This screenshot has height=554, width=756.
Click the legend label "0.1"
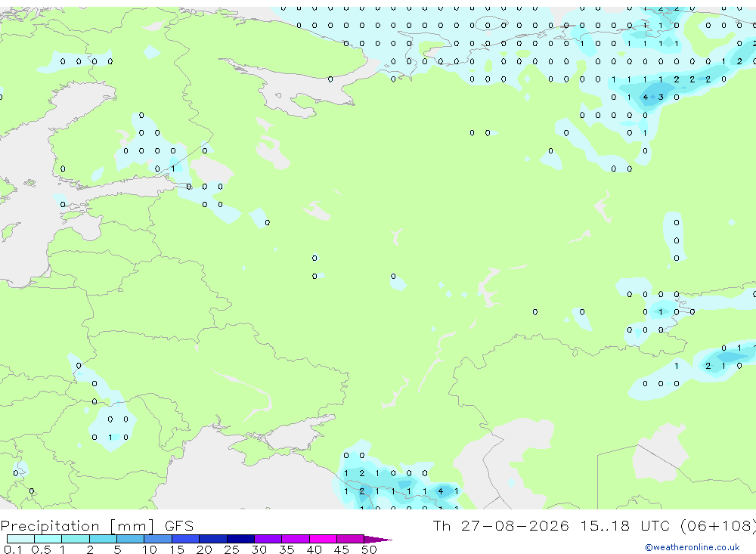[x=13, y=549]
